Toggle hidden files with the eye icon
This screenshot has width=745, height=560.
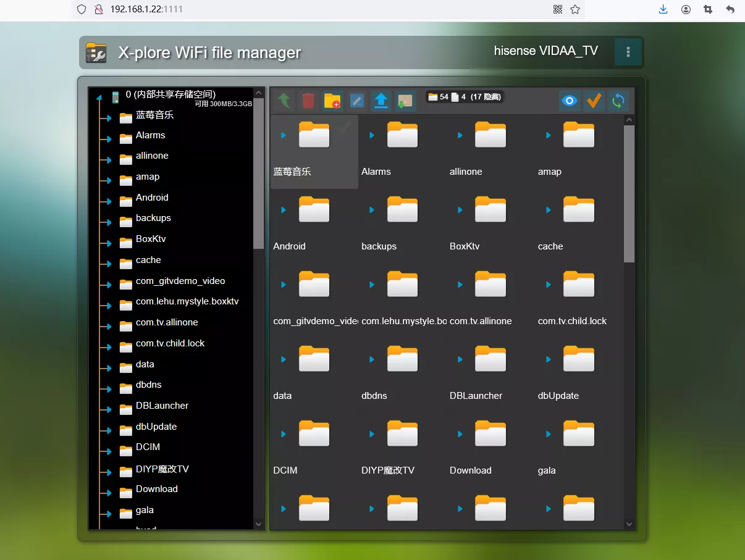(x=570, y=101)
